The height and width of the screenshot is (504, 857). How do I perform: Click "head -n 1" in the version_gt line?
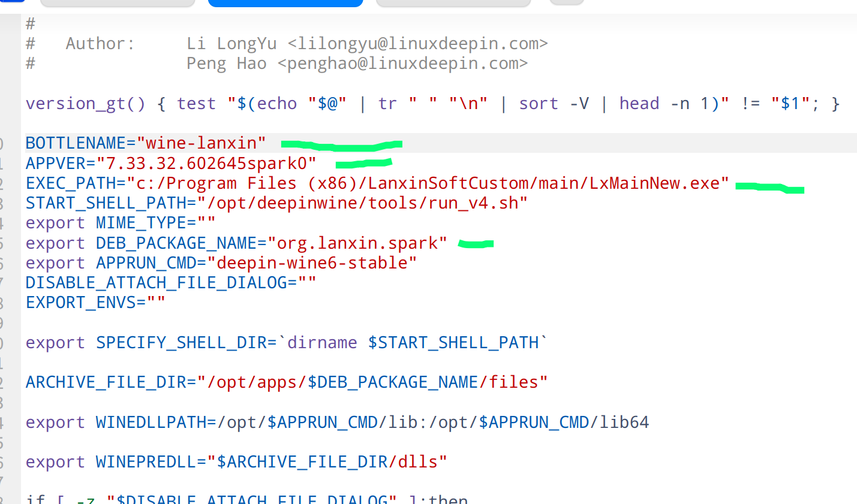(x=664, y=104)
